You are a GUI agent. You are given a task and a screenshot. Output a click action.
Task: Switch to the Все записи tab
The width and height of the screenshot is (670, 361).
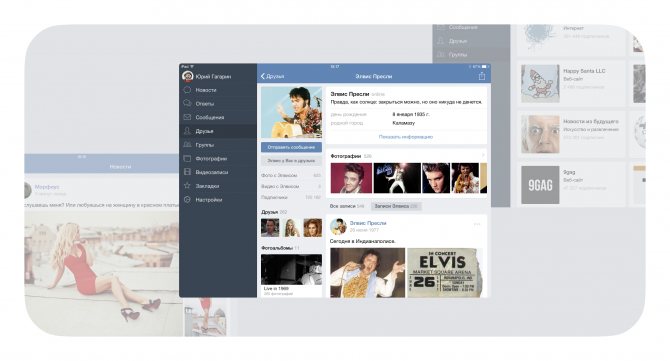[347, 206]
